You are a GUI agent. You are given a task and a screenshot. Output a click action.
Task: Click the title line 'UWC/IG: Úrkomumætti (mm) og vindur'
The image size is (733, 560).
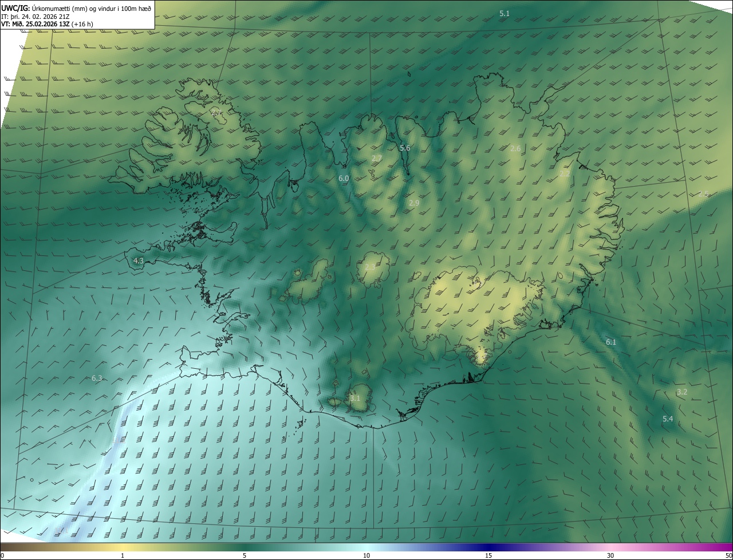tap(76, 8)
